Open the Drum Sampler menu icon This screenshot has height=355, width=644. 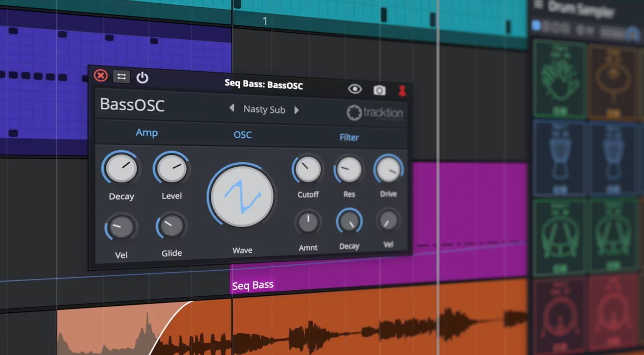click(x=539, y=5)
